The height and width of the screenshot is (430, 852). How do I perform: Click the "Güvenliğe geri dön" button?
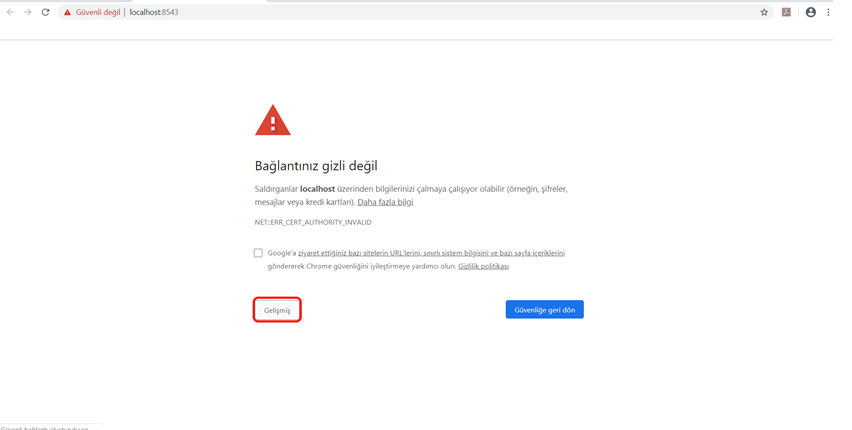point(544,310)
